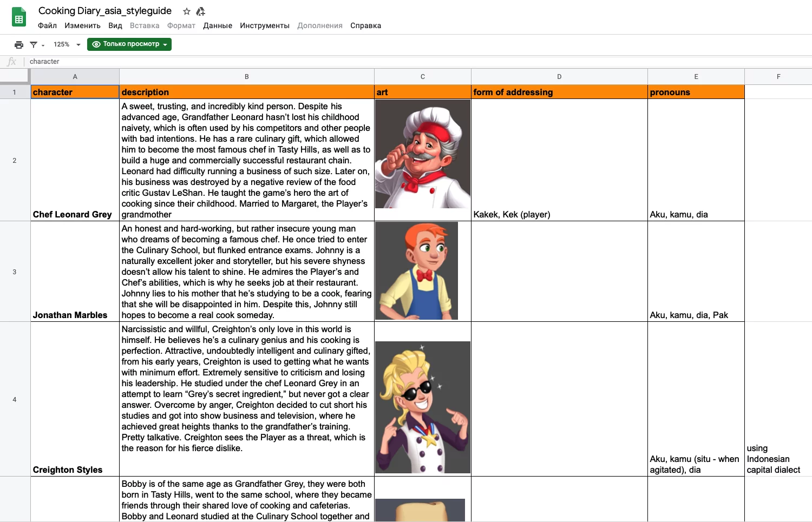Open the Только просмотр view-only dropdown
812x522 pixels.
[129, 44]
